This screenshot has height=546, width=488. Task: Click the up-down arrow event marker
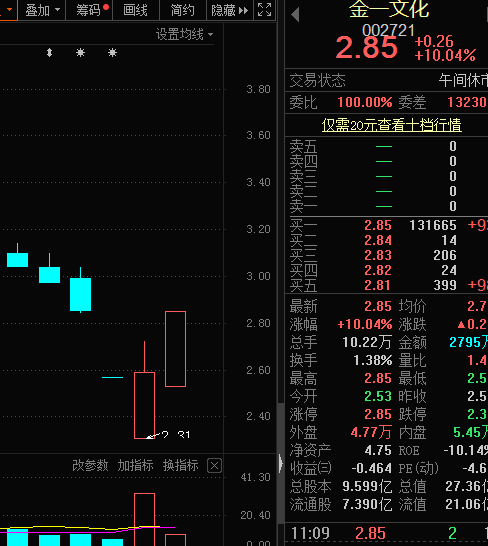[x=49, y=53]
